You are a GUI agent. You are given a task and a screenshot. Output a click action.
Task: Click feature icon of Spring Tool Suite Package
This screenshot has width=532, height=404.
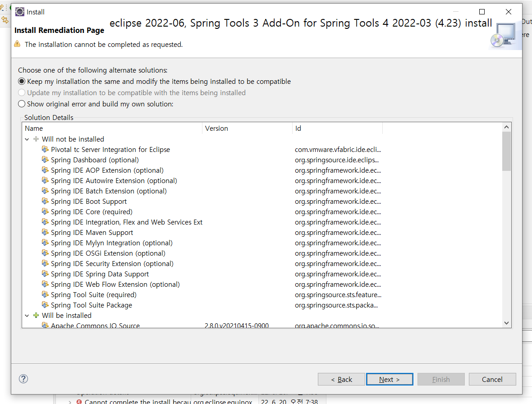tap(45, 305)
